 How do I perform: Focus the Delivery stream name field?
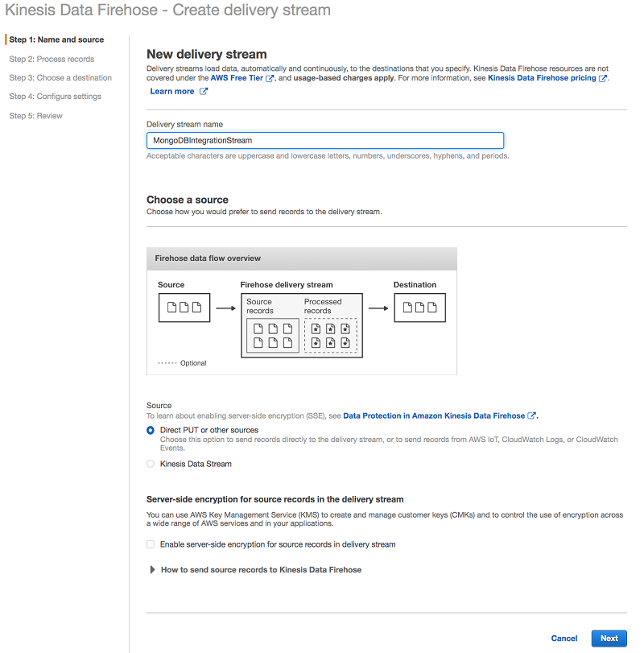pos(325,140)
